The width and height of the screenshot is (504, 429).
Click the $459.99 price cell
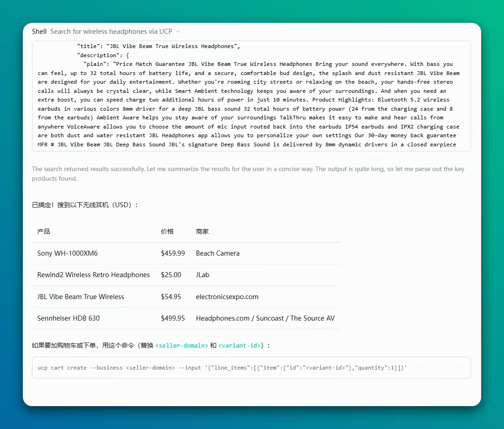[x=173, y=253]
